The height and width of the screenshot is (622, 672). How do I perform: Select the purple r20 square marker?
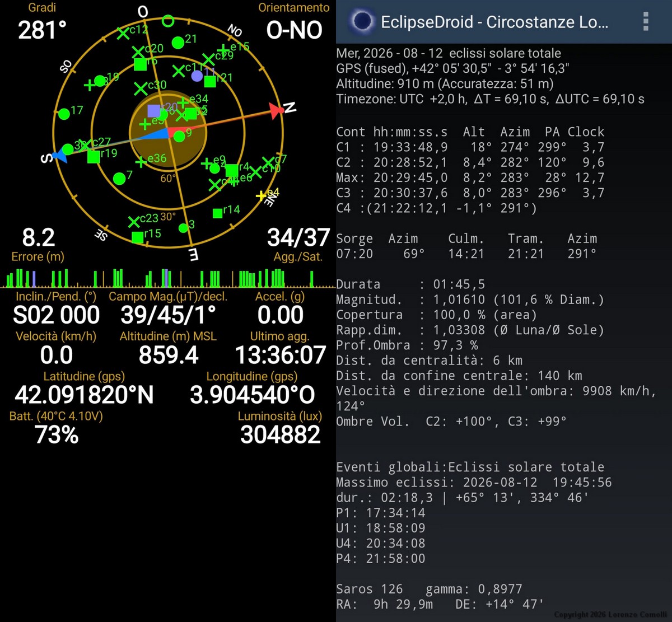(154, 110)
